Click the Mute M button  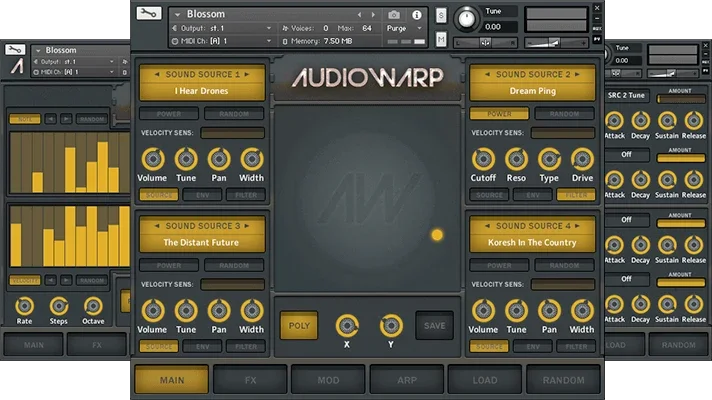pos(441,40)
